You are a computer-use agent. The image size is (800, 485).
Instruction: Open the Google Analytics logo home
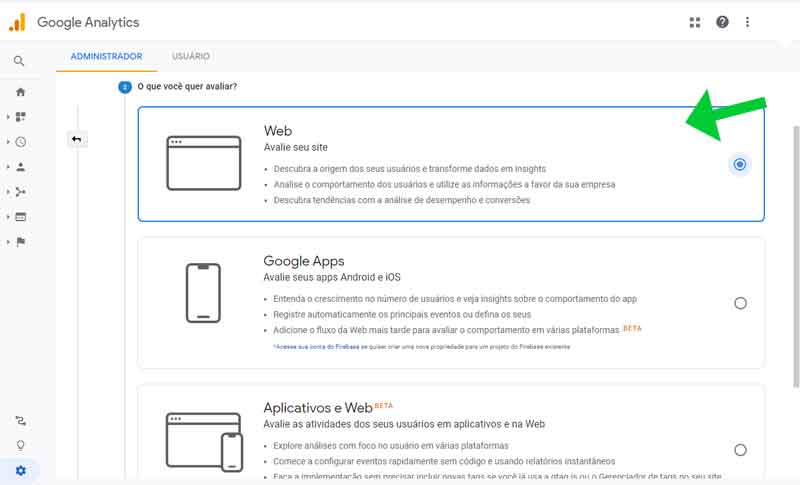click(17, 22)
